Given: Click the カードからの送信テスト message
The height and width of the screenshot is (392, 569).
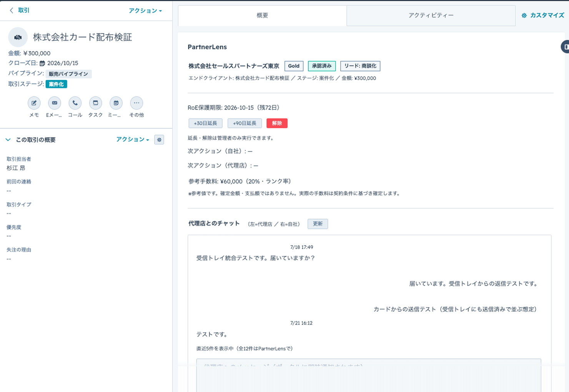Looking at the screenshot, I should click(455, 309).
